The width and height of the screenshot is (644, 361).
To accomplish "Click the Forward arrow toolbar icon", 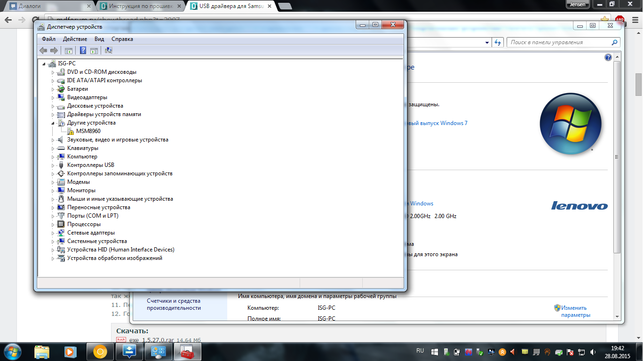I will tap(54, 50).
